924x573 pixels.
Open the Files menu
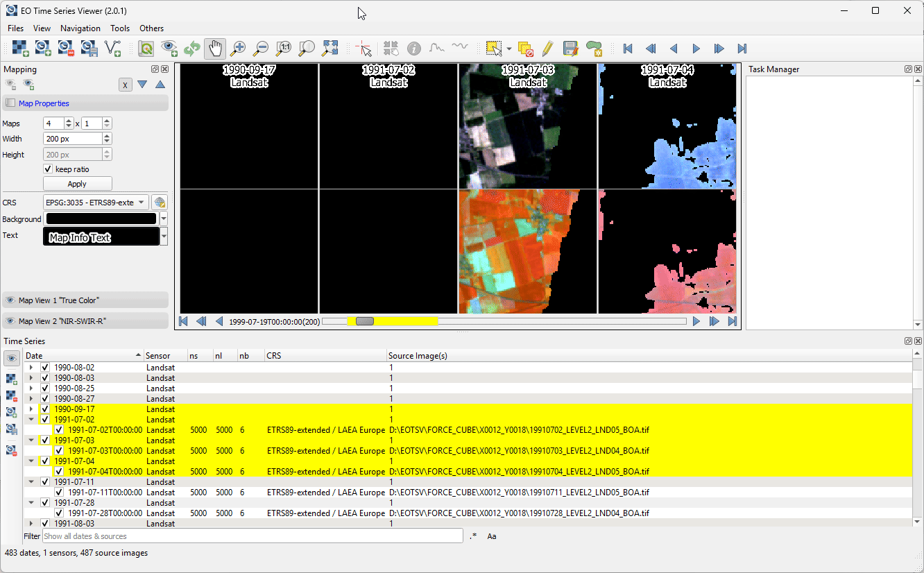[x=15, y=28]
